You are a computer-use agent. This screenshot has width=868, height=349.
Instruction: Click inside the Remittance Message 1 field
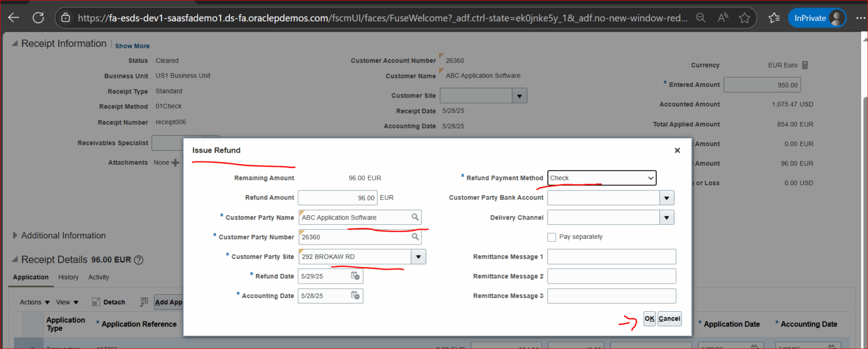coord(611,256)
